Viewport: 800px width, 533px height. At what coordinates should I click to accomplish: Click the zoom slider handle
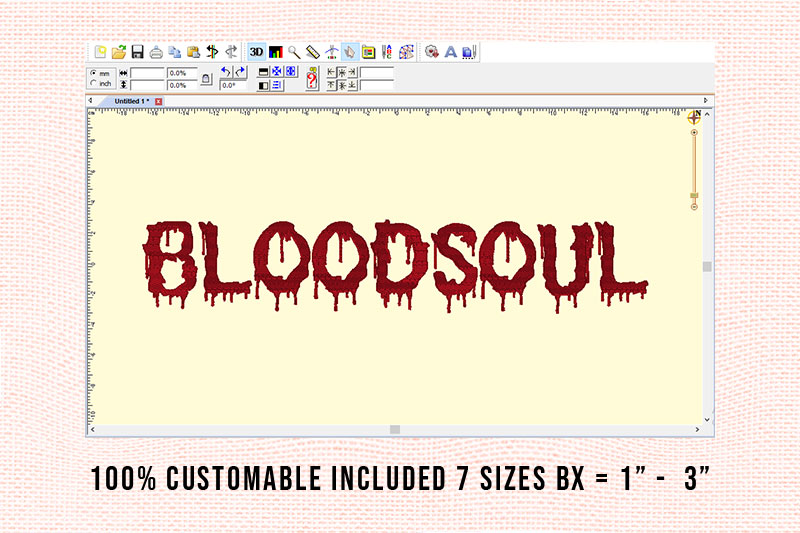tap(694, 196)
